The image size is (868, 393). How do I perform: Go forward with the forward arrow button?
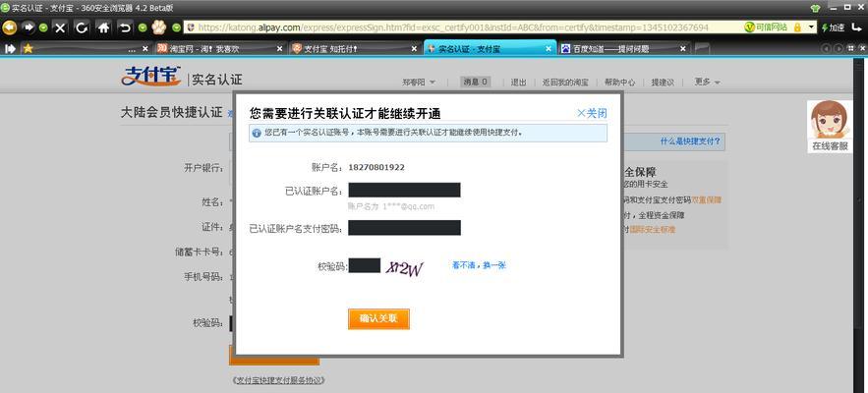pyautogui.click(x=29, y=28)
